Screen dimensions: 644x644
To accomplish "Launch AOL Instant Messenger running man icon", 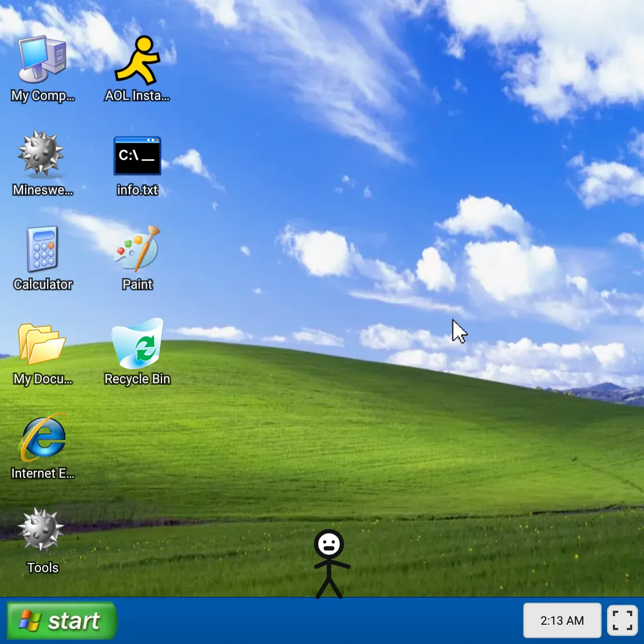I will tap(137, 60).
